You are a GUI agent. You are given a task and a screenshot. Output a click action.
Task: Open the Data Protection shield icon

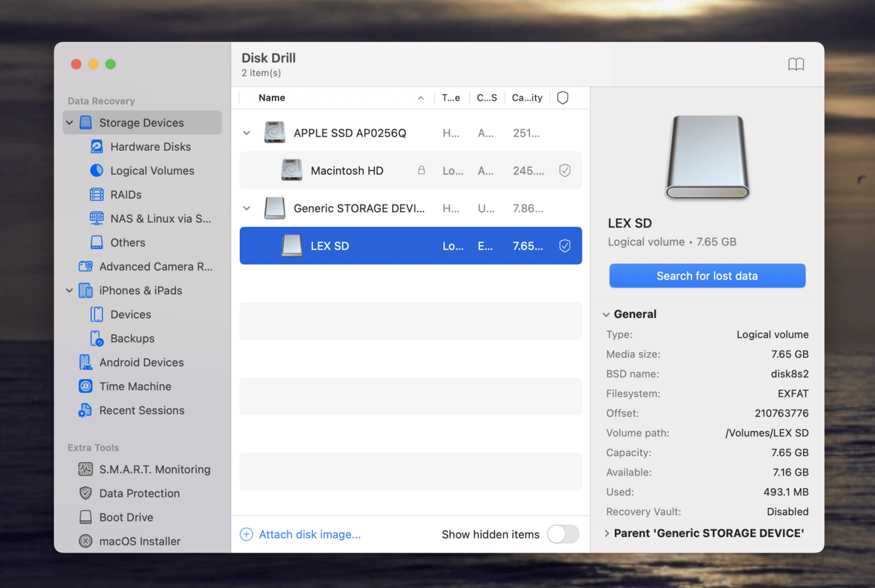[86, 493]
